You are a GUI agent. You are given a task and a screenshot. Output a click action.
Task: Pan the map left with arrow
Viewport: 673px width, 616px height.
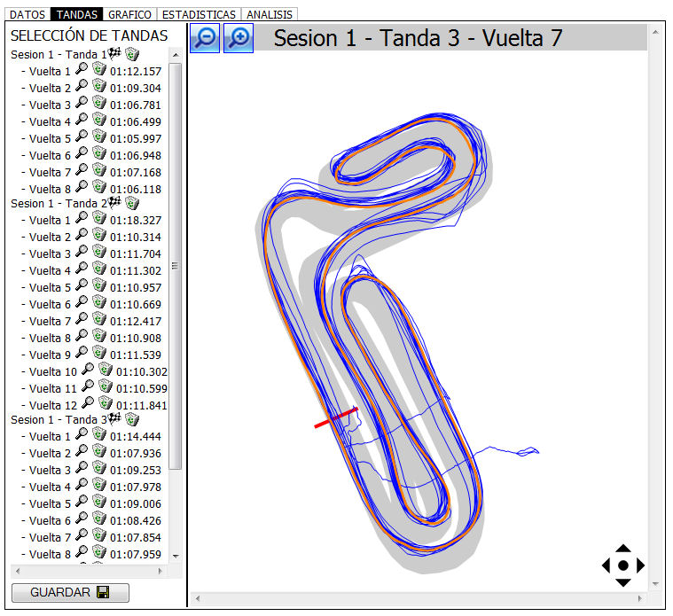click(x=606, y=565)
